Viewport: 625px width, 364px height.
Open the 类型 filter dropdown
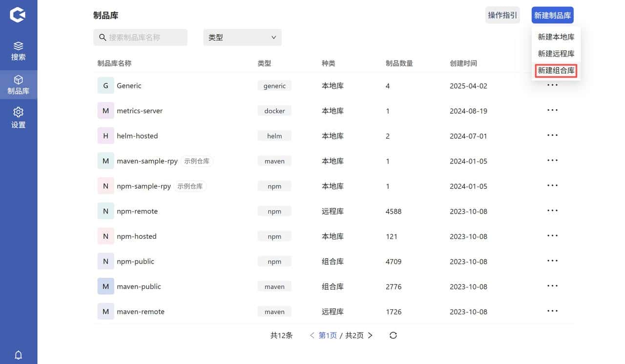pyautogui.click(x=242, y=37)
